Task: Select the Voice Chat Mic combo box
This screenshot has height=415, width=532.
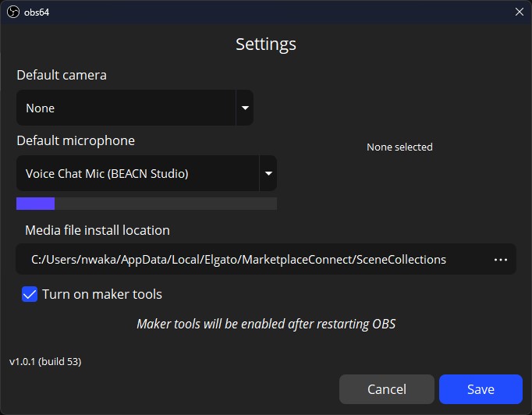Action: coord(138,173)
